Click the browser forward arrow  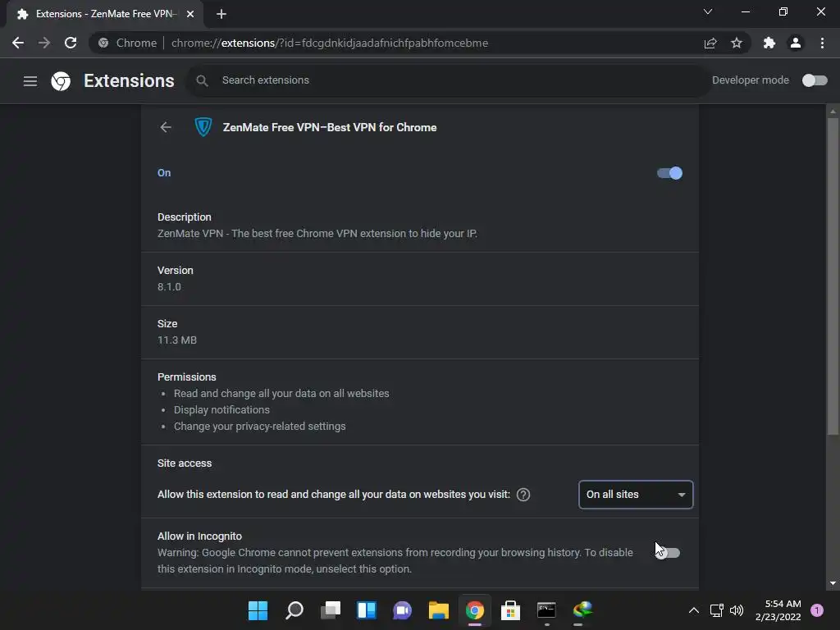pos(44,43)
